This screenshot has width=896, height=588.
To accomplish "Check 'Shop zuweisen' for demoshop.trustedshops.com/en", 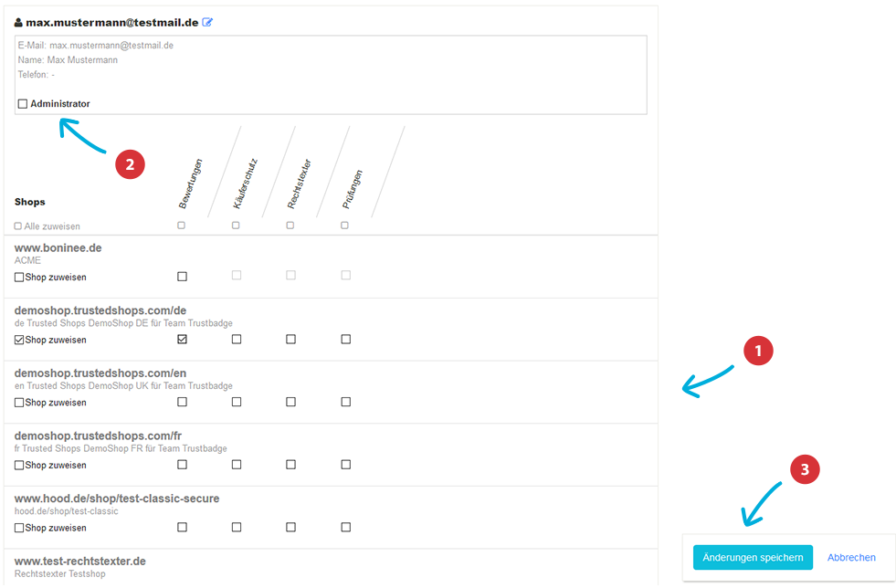I will (20, 403).
